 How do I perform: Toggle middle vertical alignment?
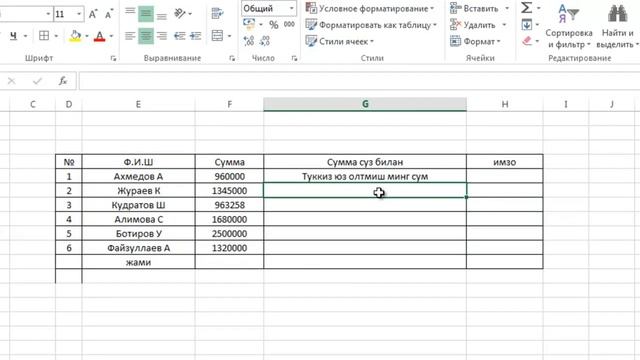click(x=146, y=13)
